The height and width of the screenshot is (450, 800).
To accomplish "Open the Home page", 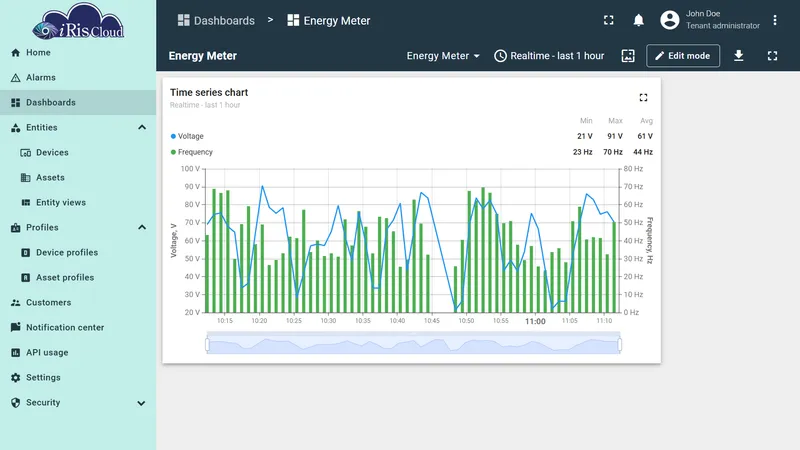I will [x=78, y=53].
